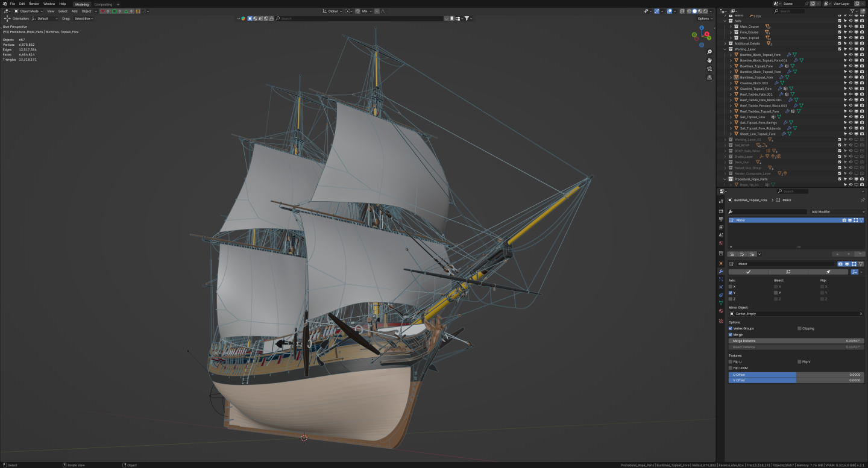Screen dimensions: 868x468
Task: Select Clueline_Topsail_Fore in outliner
Action: [x=756, y=89]
